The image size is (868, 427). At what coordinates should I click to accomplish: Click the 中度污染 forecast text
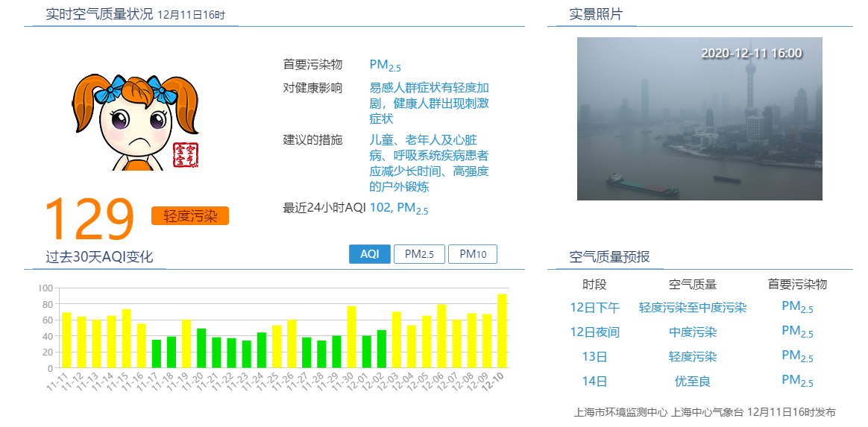[693, 332]
